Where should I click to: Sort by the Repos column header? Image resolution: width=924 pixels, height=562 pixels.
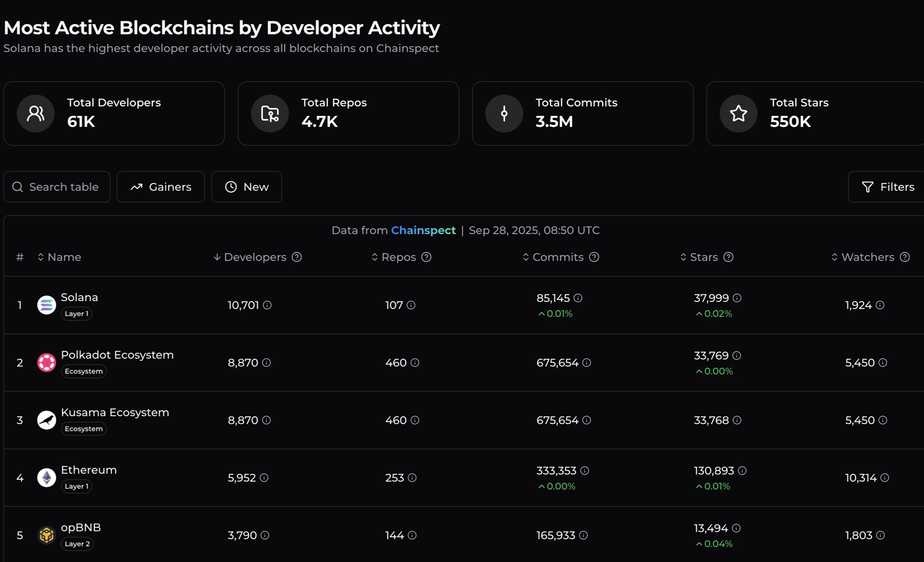(x=398, y=257)
